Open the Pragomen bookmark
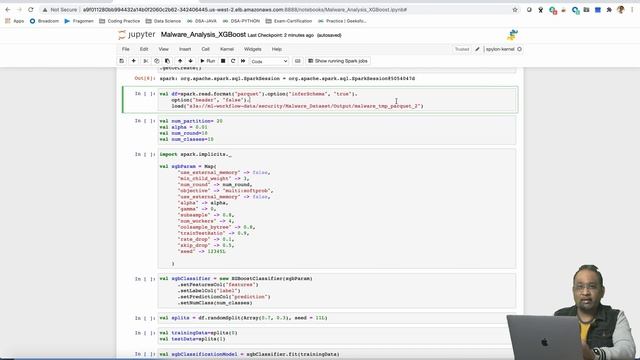The height and width of the screenshot is (360, 640). click(79, 21)
